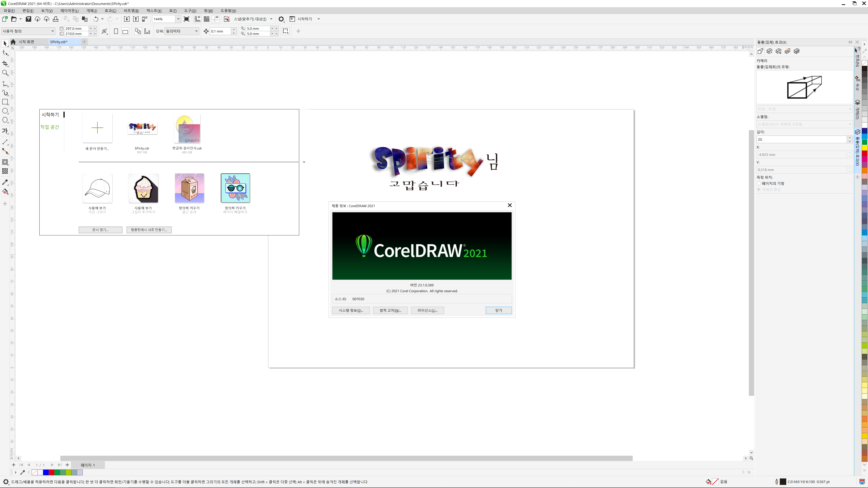
Task: Click the Save floppy disk icon
Action: [x=28, y=19]
